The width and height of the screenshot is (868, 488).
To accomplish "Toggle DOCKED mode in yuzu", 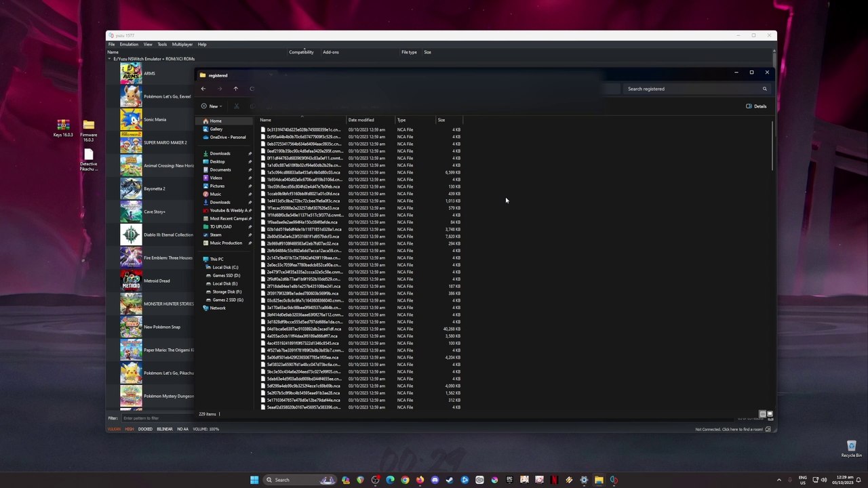I will [x=145, y=429].
